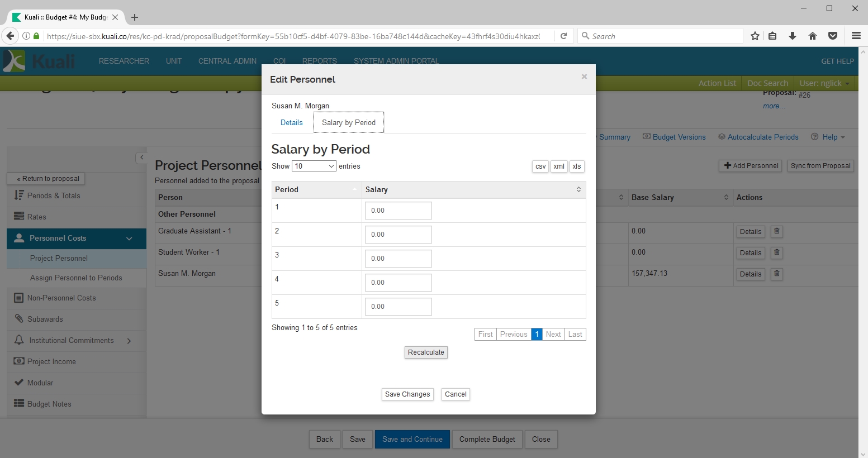Bookmark this page with the star icon

[755, 36]
